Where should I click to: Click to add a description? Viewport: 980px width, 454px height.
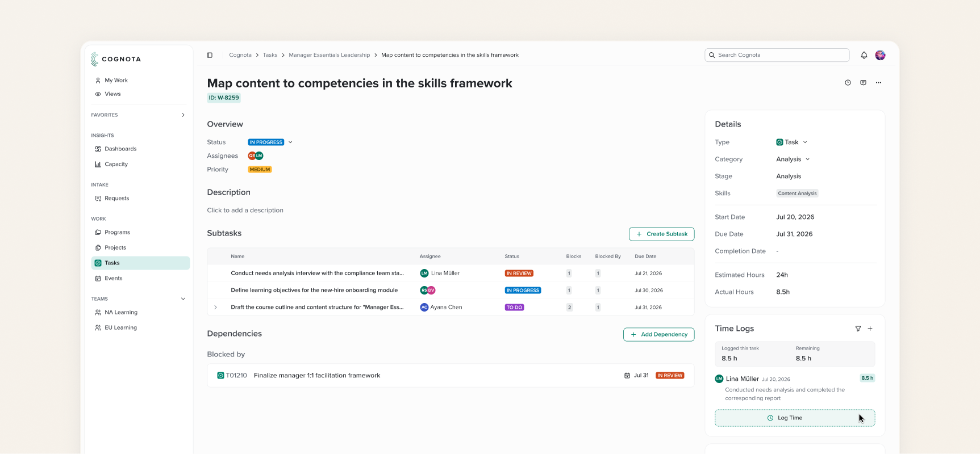245,211
